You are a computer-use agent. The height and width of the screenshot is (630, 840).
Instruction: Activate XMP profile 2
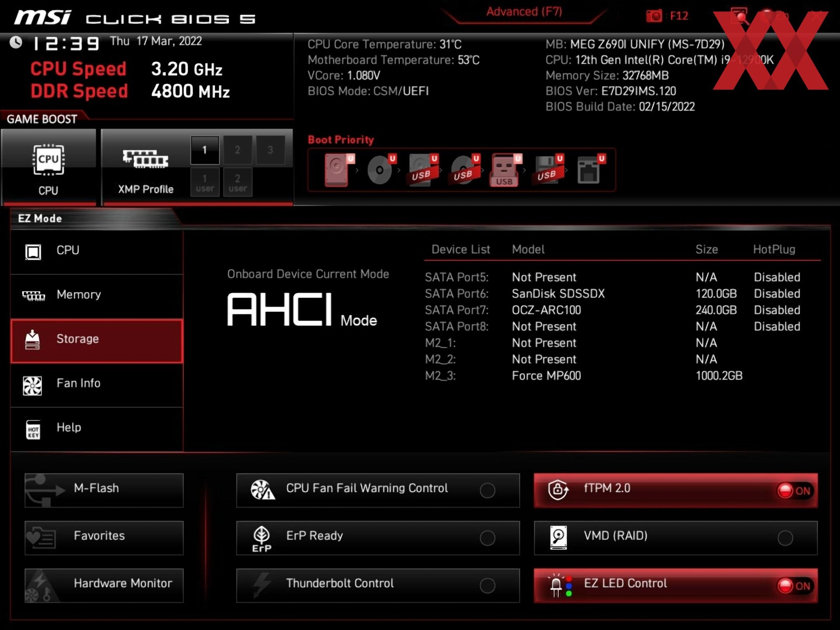(x=238, y=150)
